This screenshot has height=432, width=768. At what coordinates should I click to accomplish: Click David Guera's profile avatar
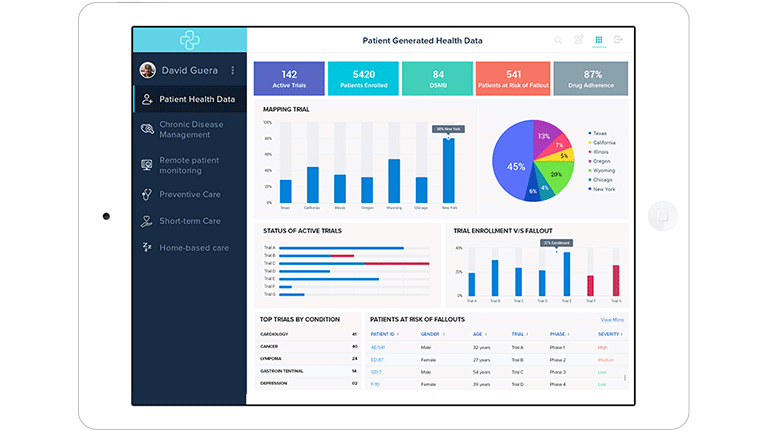coord(148,70)
